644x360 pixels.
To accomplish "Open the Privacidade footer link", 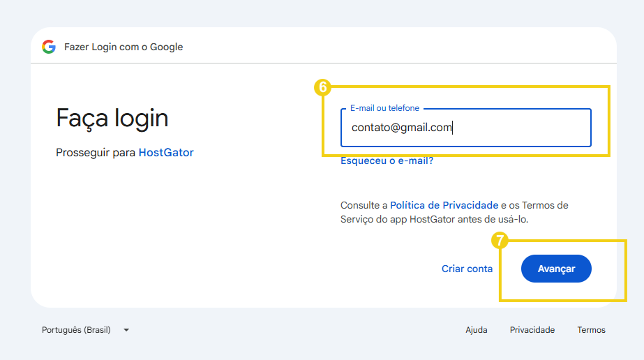I will 532,330.
